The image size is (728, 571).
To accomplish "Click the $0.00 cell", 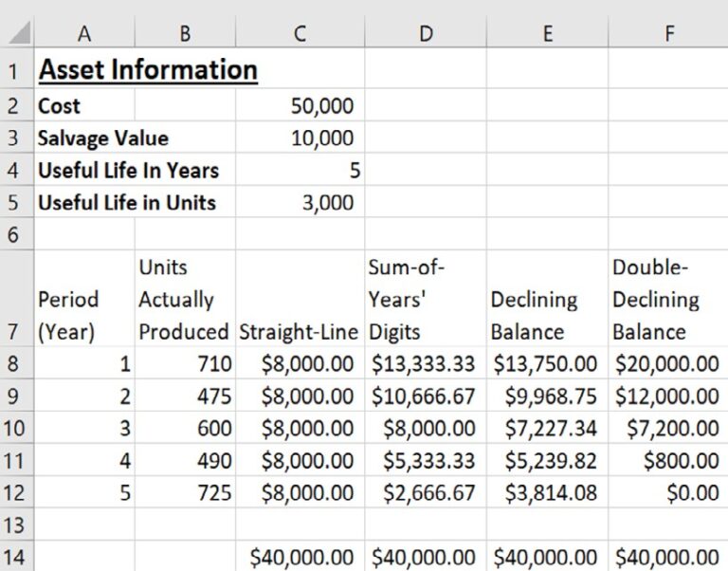I will click(668, 492).
